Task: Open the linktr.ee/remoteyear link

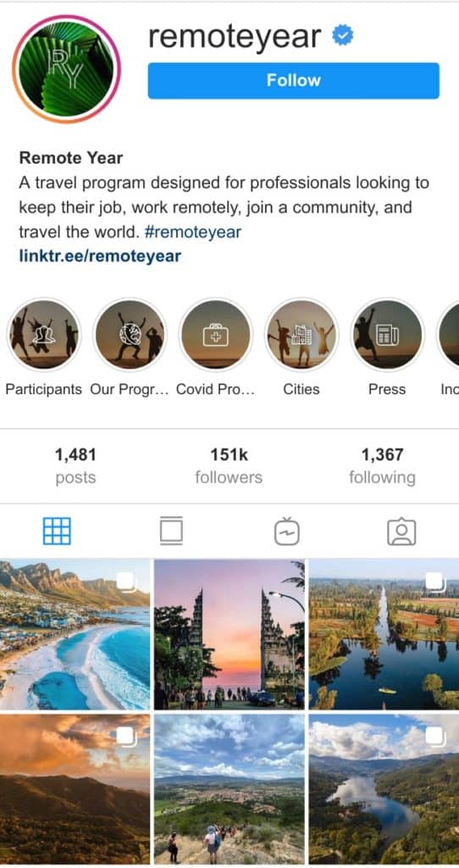Action: coord(100,256)
